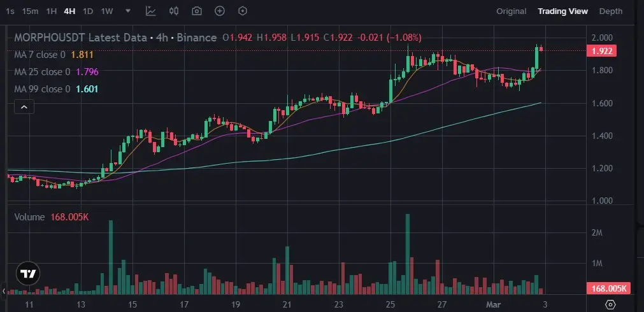
Task: Click the plus circle add icon
Action: pos(220,11)
